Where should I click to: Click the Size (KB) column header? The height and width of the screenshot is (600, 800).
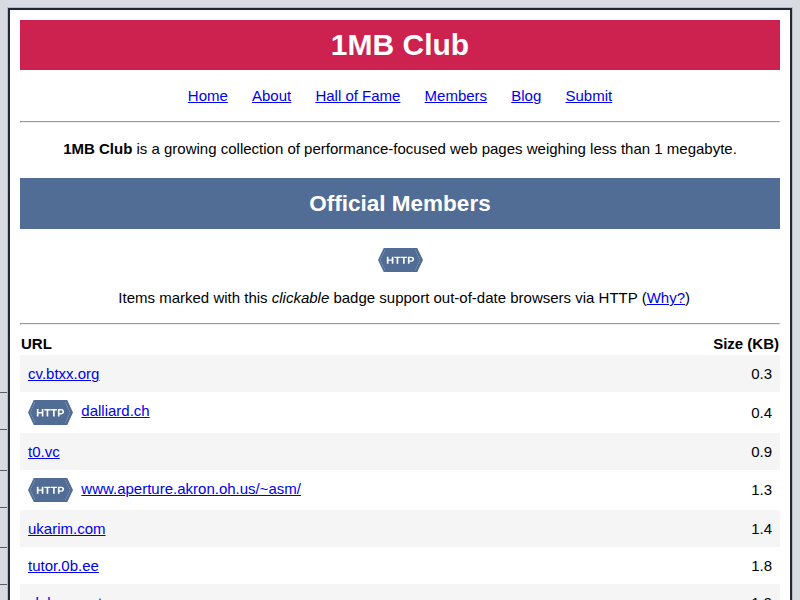[x=746, y=344]
